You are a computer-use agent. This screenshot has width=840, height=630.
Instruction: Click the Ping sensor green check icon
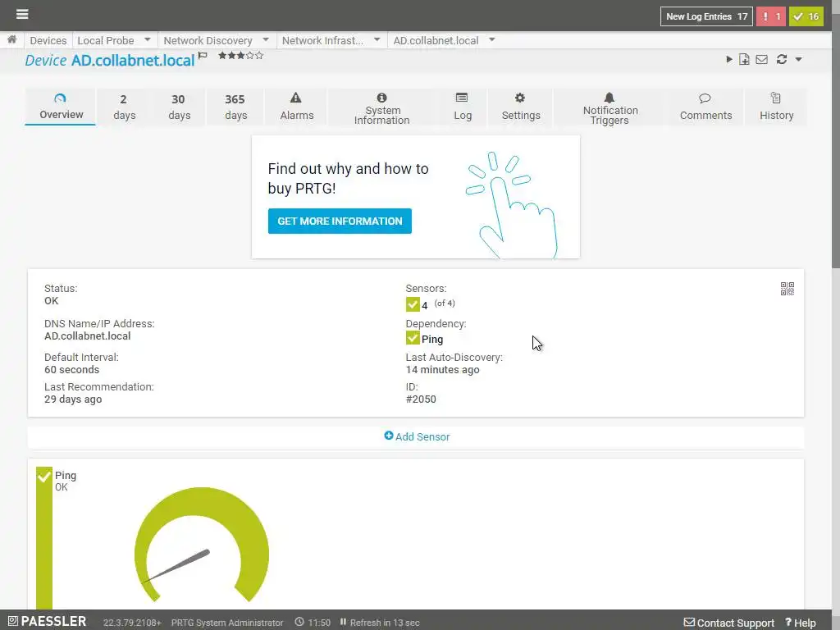pos(44,476)
